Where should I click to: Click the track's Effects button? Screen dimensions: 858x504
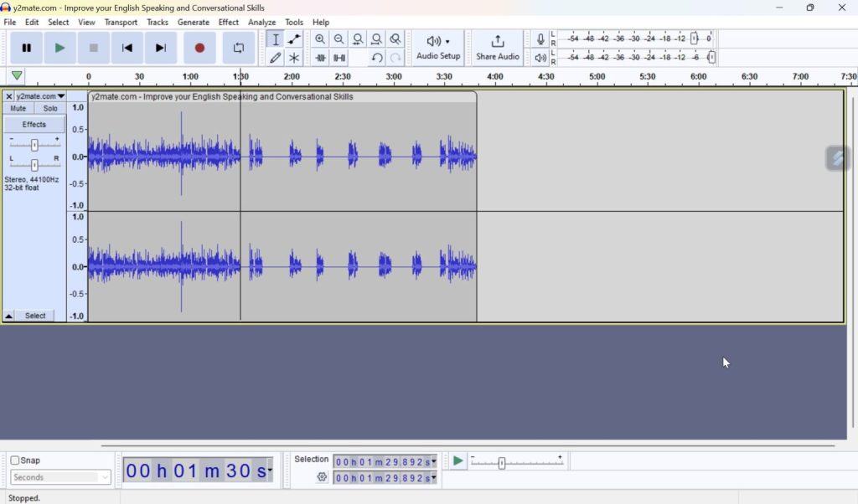[x=34, y=123]
